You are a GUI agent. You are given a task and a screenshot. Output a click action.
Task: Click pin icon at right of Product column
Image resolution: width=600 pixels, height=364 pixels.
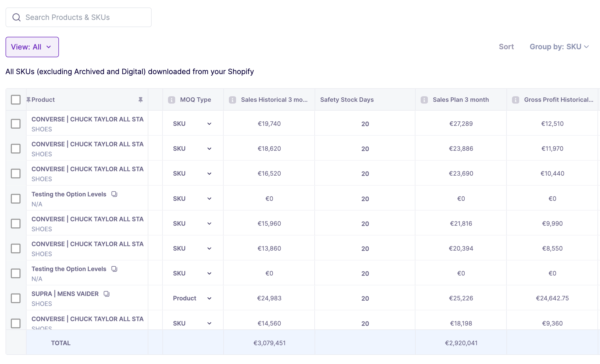coord(141,100)
